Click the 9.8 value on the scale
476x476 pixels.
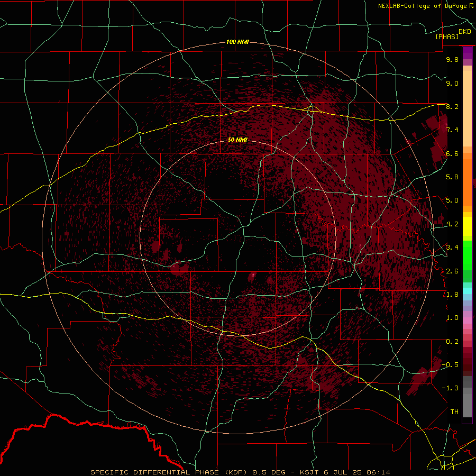pyautogui.click(x=452, y=60)
